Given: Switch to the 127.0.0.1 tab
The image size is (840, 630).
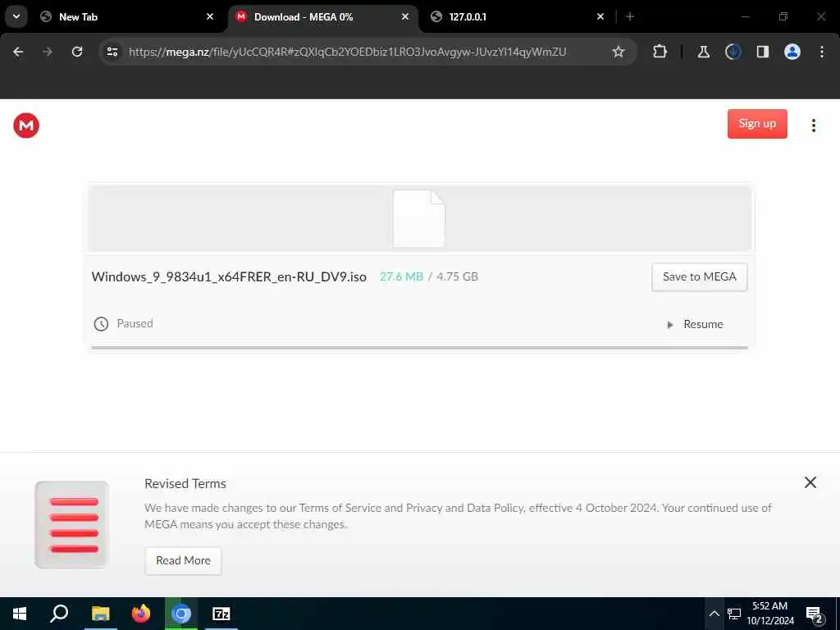Looking at the screenshot, I should tap(518, 16).
